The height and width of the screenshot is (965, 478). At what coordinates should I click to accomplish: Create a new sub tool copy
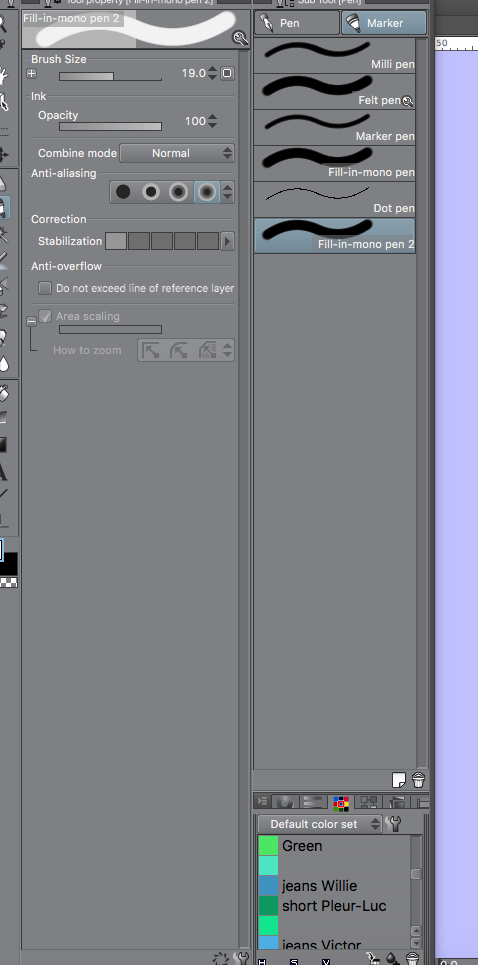(399, 780)
